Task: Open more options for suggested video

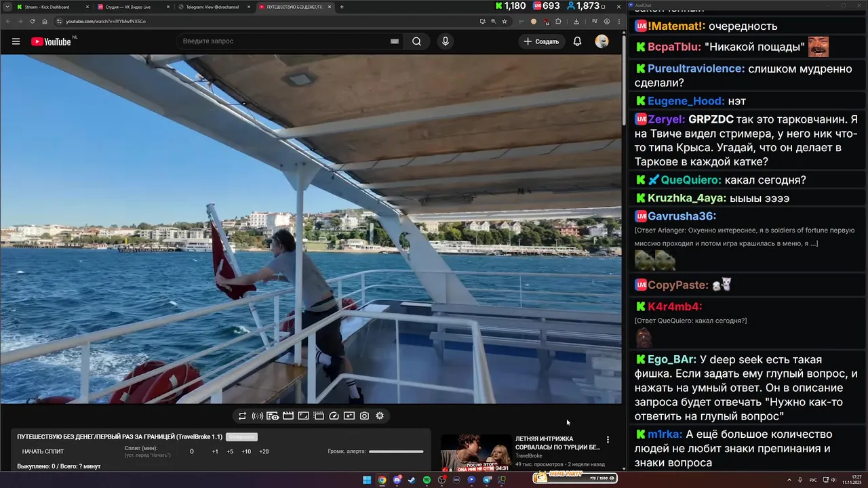Action: (x=608, y=439)
